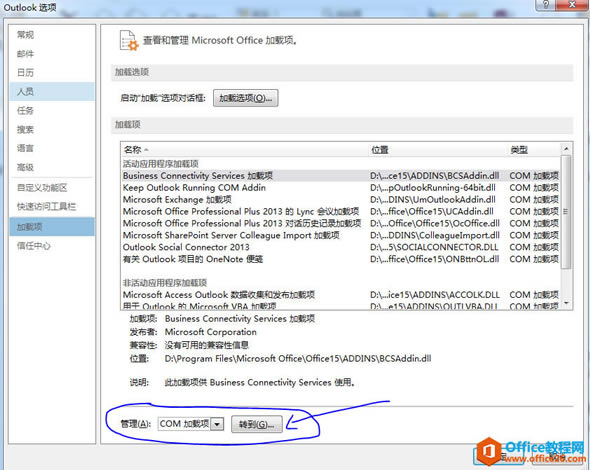Image resolution: width=590 pixels, height=470 pixels.
Task: Click the UmOutlookAddin.dll location cell
Action: [x=433, y=199]
